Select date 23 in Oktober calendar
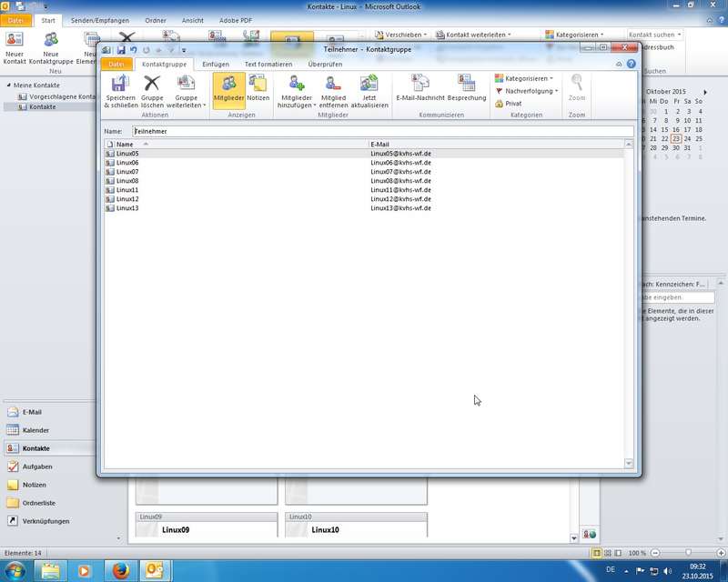 [x=676, y=139]
